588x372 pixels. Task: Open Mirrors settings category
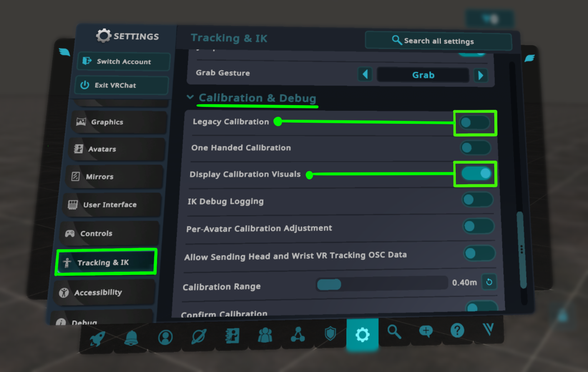point(114,176)
